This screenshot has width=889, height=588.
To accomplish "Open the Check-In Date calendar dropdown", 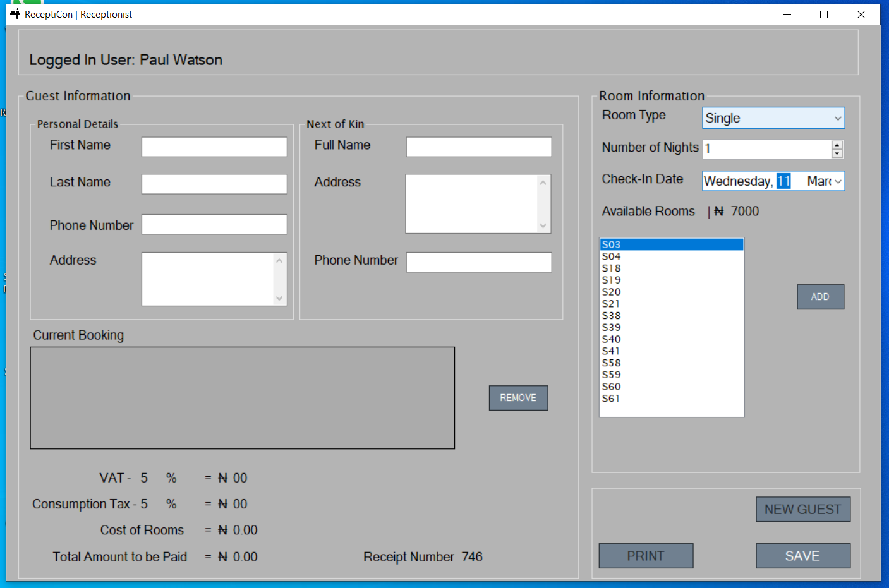I will coord(838,181).
